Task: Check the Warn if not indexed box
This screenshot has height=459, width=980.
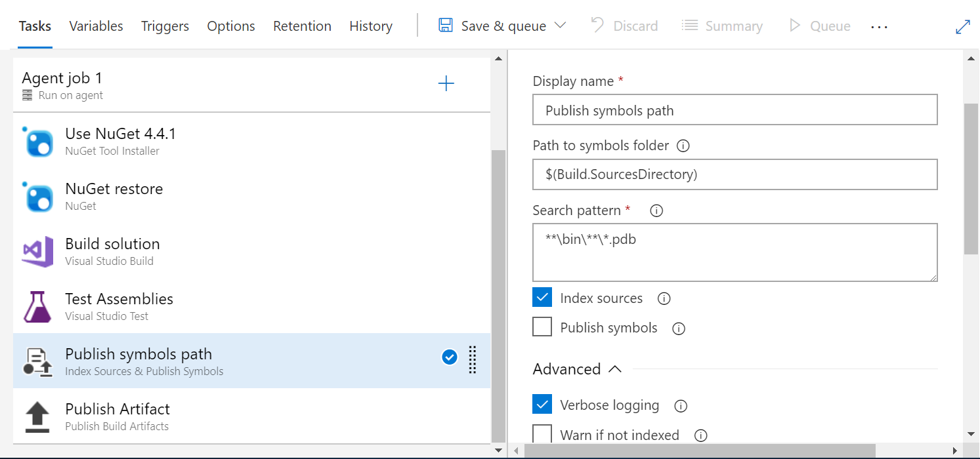Action: point(542,434)
